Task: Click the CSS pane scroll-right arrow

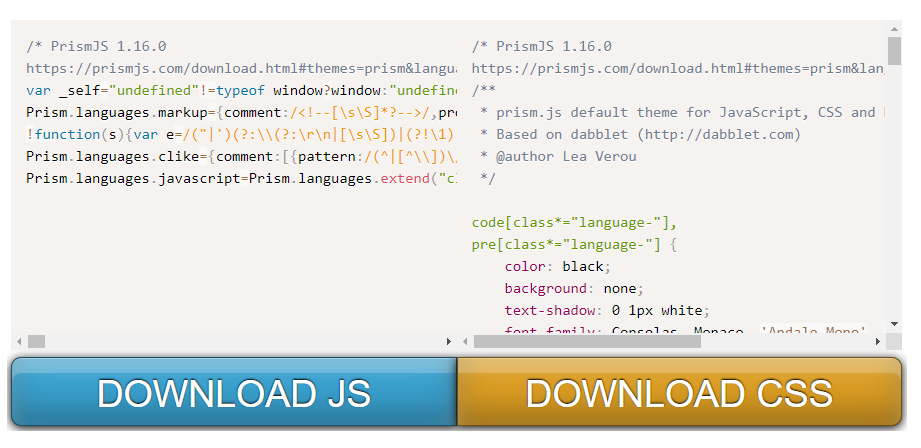Action: tap(878, 341)
